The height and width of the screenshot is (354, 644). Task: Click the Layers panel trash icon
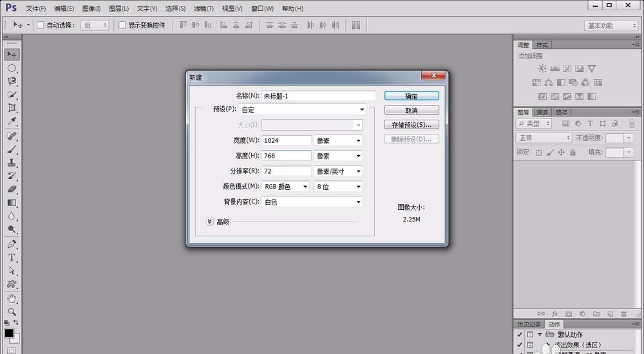(x=623, y=313)
